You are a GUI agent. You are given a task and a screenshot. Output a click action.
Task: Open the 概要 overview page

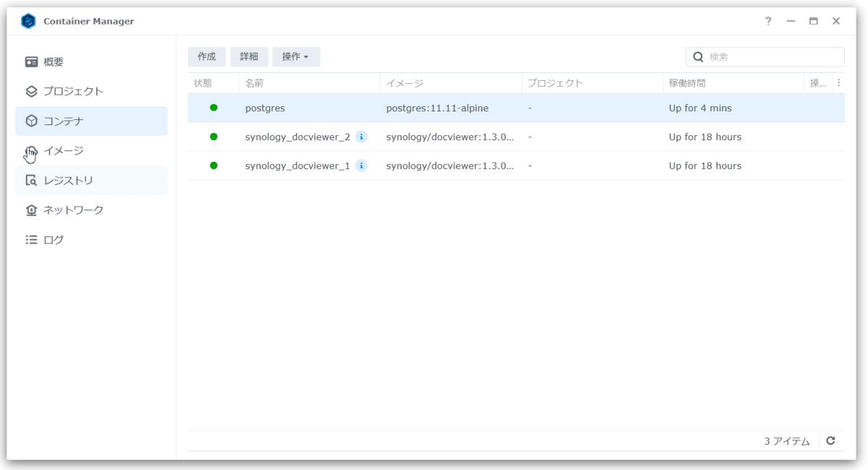tap(91, 62)
